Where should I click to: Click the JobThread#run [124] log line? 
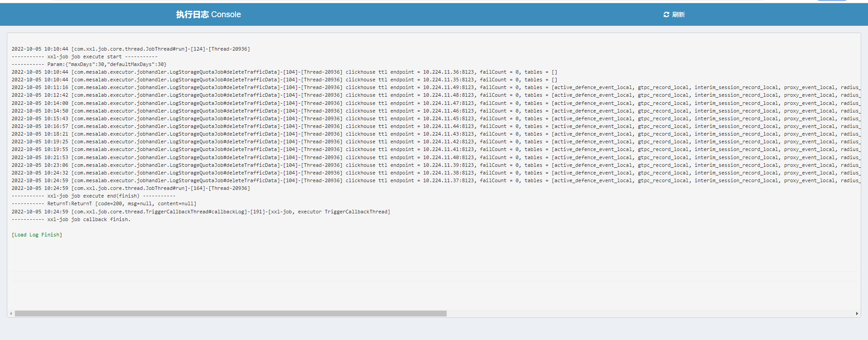pyautogui.click(x=131, y=49)
